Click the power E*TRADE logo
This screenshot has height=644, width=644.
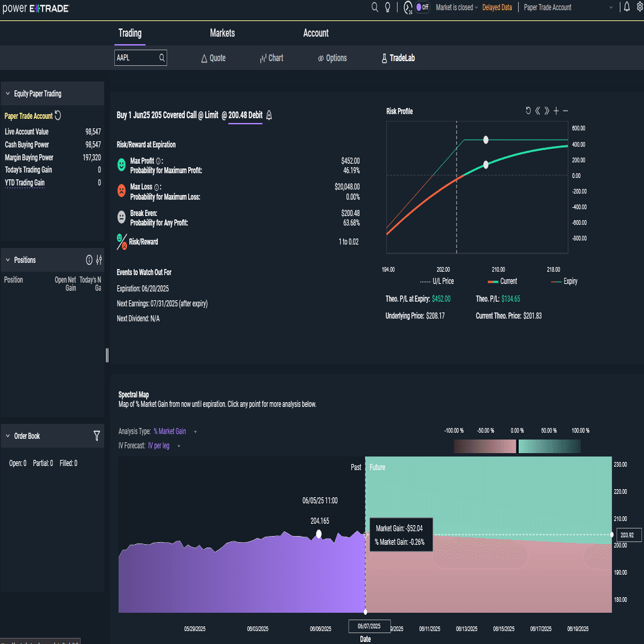point(36,8)
